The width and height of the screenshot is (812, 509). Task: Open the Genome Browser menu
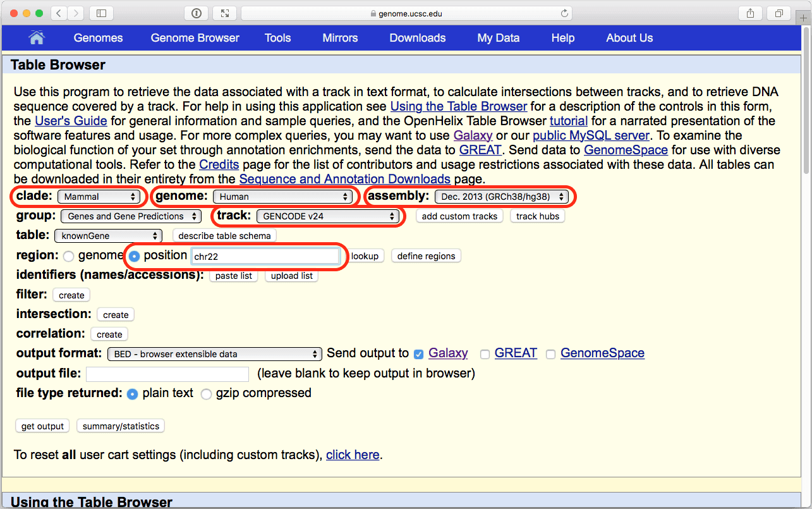tap(195, 38)
